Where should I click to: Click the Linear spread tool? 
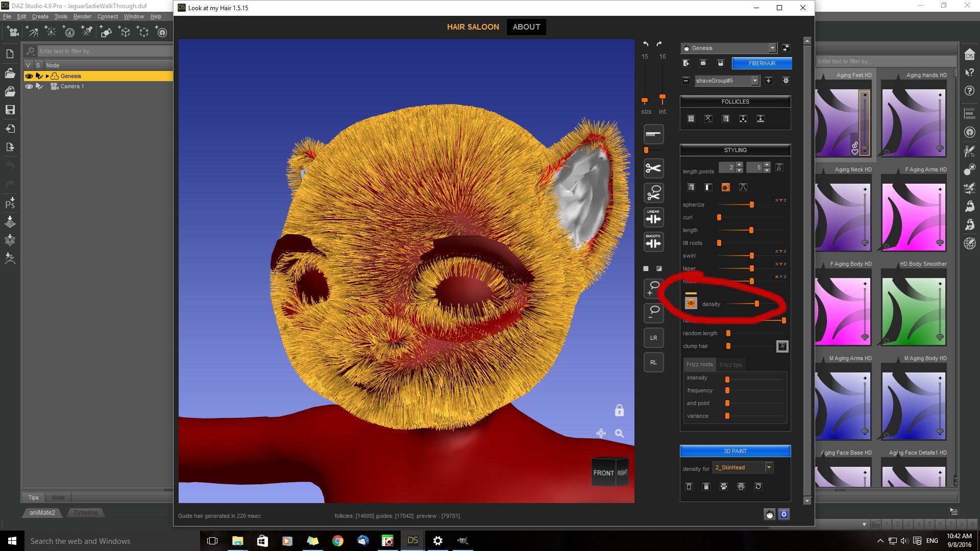653,217
